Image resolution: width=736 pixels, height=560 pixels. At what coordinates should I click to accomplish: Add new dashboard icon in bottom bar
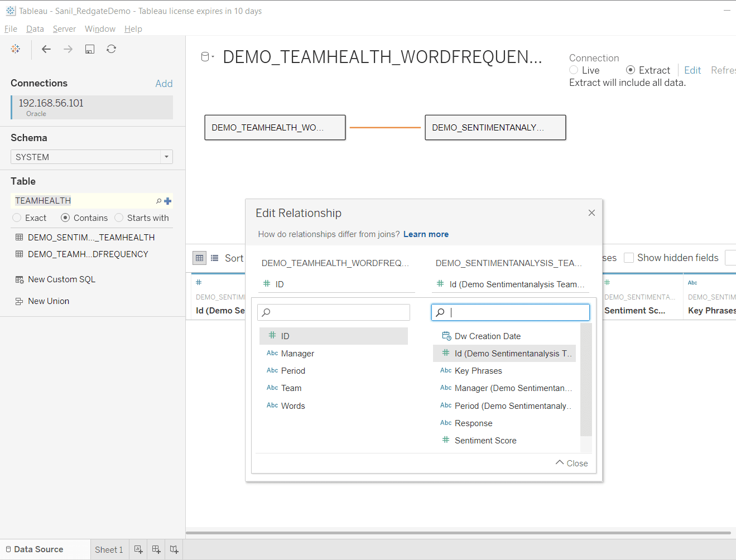click(x=156, y=549)
